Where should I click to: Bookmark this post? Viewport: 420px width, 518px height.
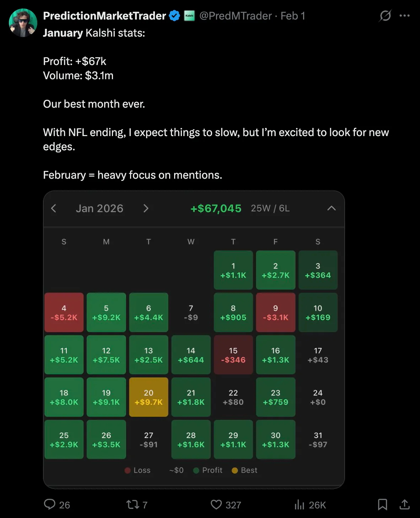coord(383,504)
